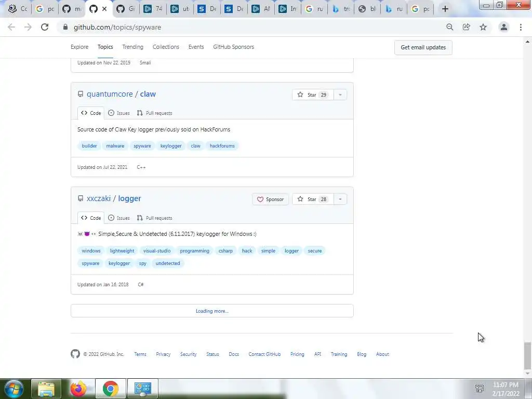Expand star list dropdown for claw

point(340,95)
